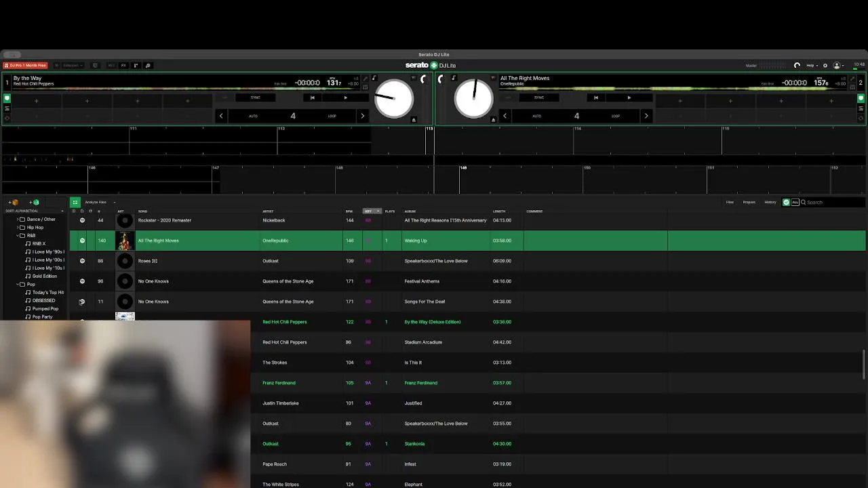This screenshot has width=868, height=488.
Task: Open the settings gear icon
Action: tap(825, 66)
